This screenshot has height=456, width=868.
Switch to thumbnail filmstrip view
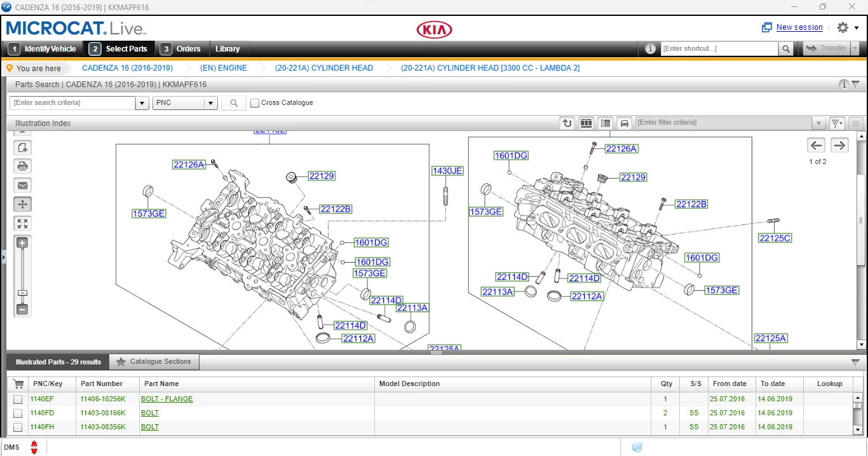coord(586,123)
